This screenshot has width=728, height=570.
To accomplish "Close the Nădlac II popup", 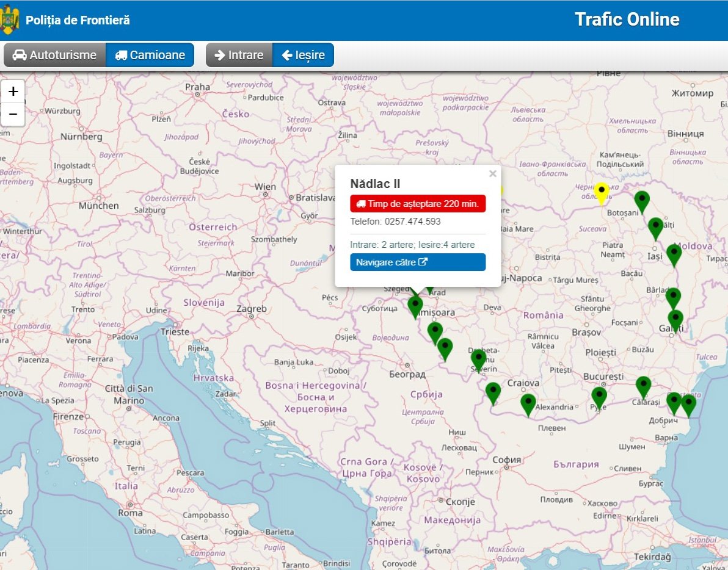I will coord(492,174).
